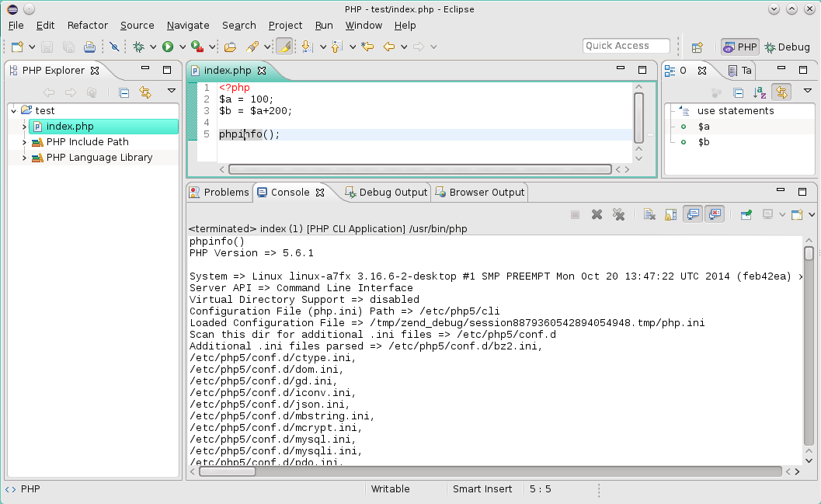Click the green Run button in toolbar
821x504 pixels.
coord(168,47)
